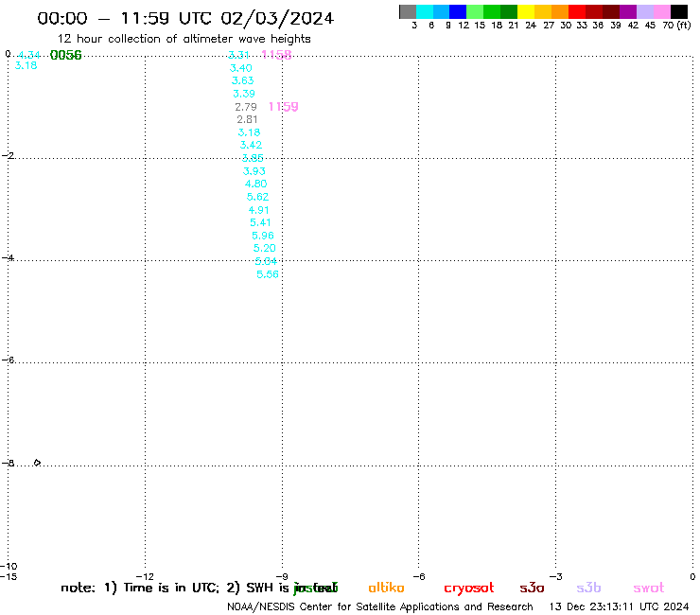Viewport: 700px width, 615px height.
Task: Click the '-2' latitude axis label
Action: click(8, 155)
